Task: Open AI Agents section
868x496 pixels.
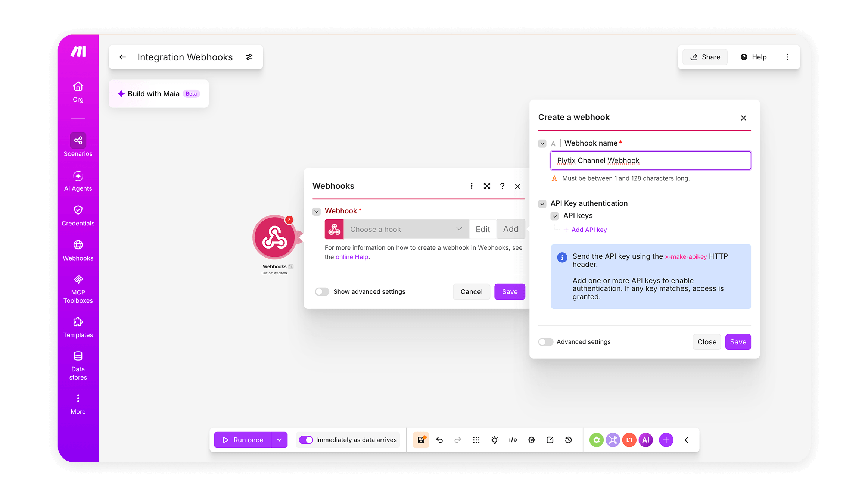Action: (x=78, y=181)
